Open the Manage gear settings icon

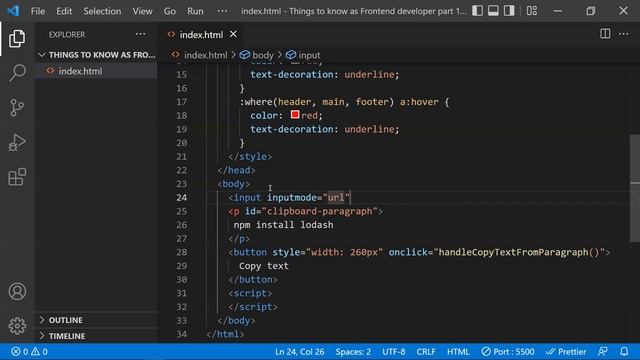click(17, 326)
